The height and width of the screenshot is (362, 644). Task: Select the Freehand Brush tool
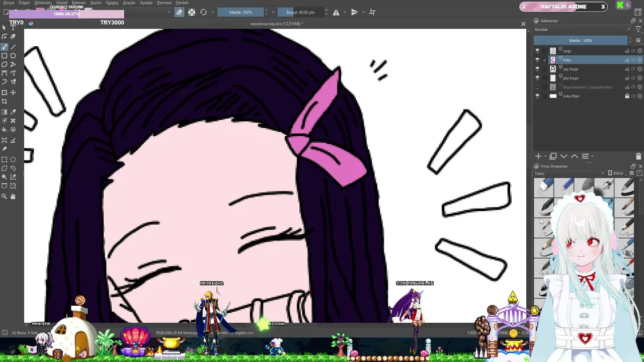4,47
